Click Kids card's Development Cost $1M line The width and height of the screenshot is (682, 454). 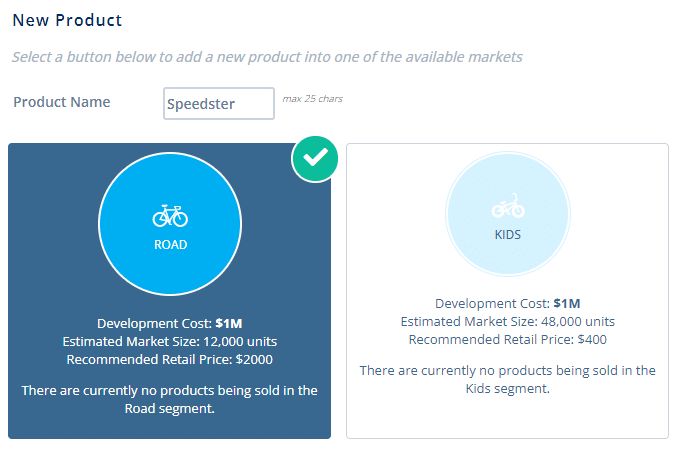coord(507,304)
